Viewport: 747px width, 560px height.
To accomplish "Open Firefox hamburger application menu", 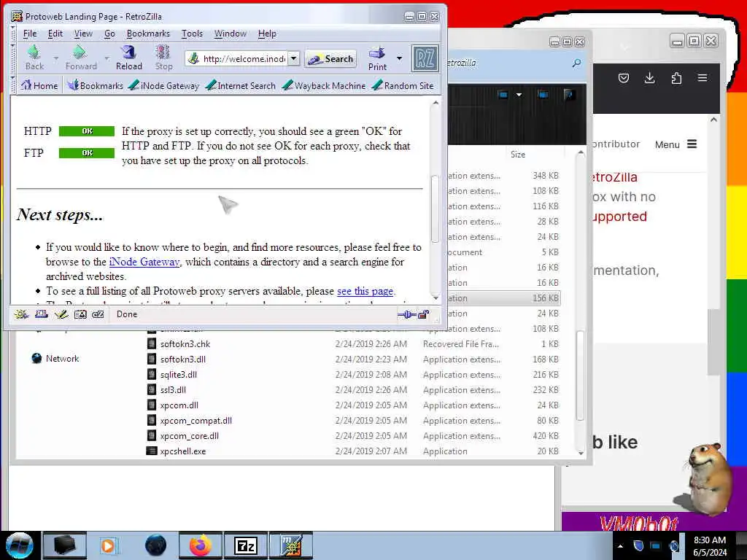I will point(703,77).
